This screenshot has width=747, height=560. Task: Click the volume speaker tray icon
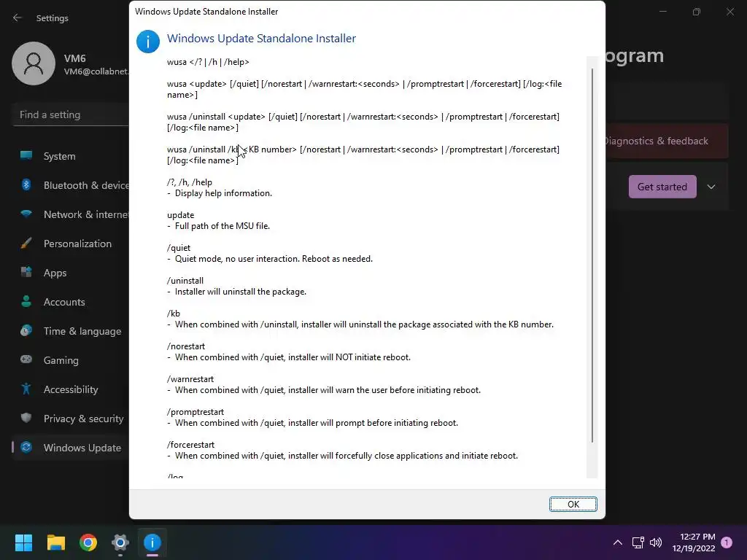656,542
